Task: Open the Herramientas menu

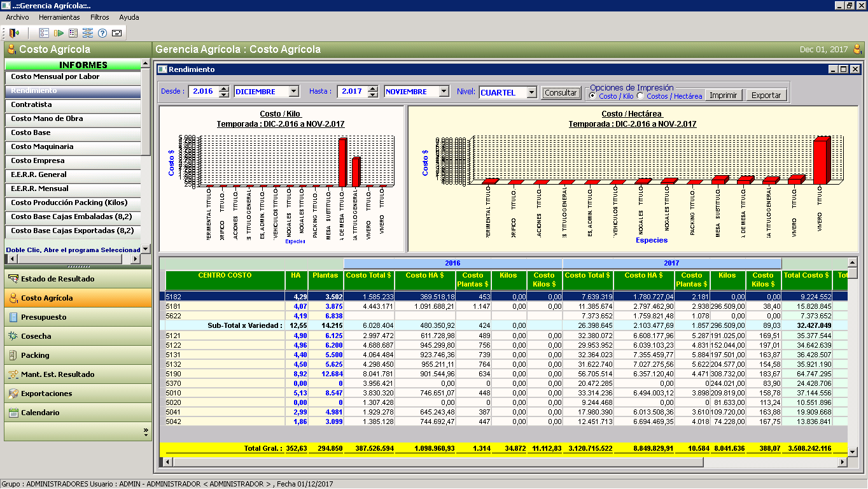Action: point(59,17)
